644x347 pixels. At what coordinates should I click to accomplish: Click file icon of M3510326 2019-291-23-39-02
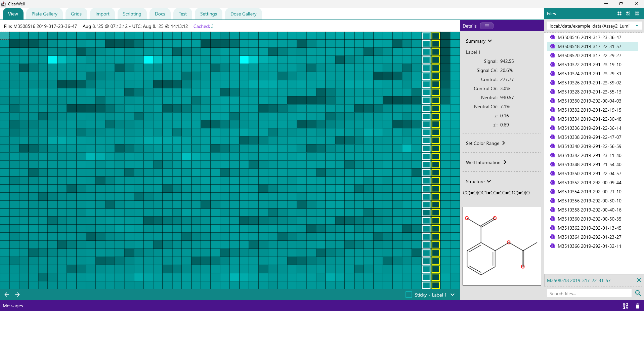(x=552, y=83)
